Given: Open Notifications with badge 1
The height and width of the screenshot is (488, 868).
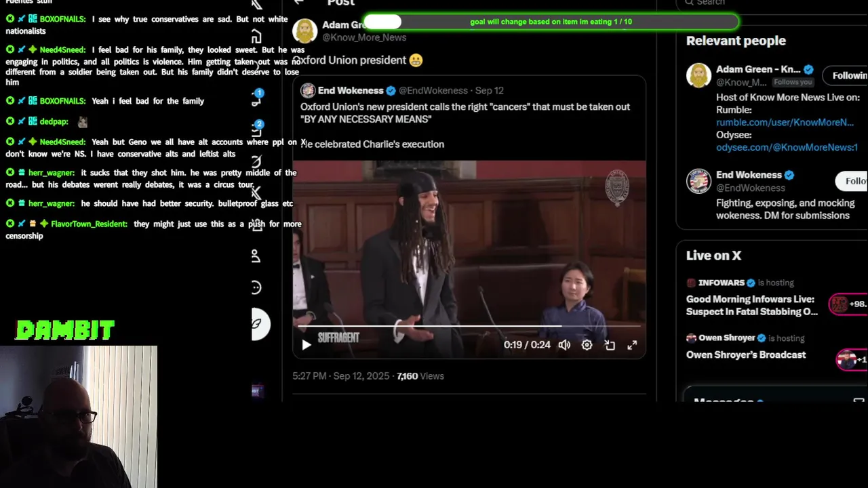Looking at the screenshot, I should [256, 98].
